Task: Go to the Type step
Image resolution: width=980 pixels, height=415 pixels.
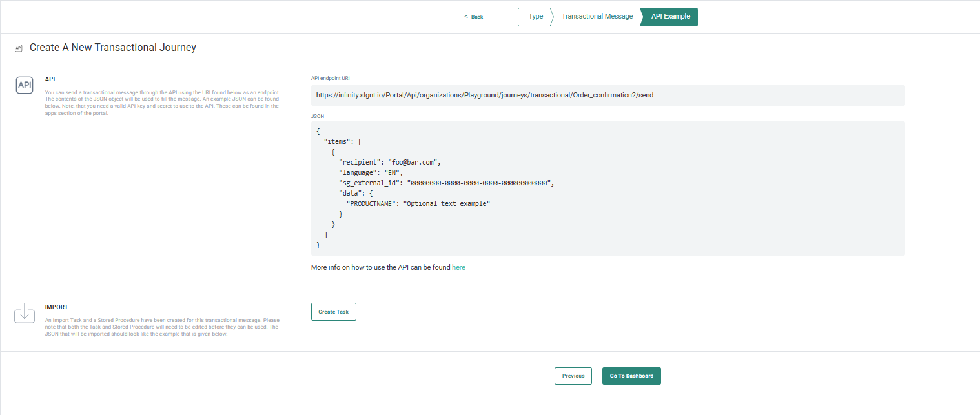Action: tap(535, 17)
